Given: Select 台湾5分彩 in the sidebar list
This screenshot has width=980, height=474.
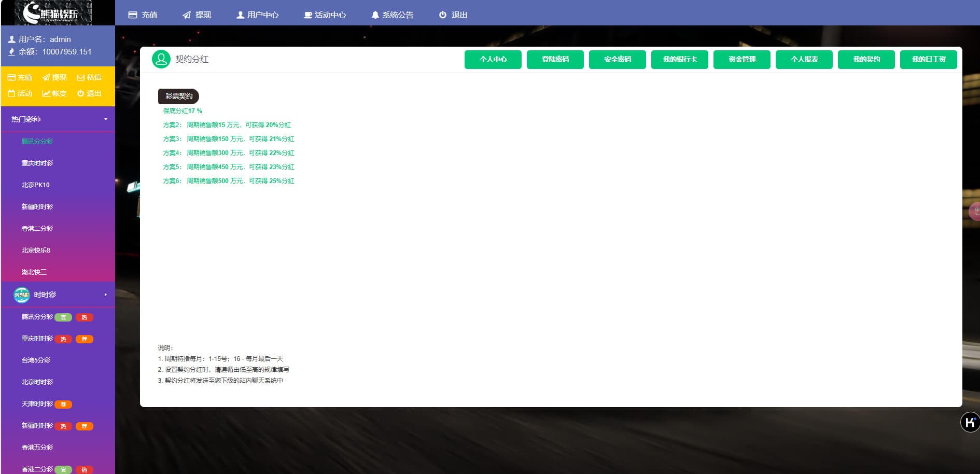Looking at the screenshot, I should pyautogui.click(x=36, y=360).
